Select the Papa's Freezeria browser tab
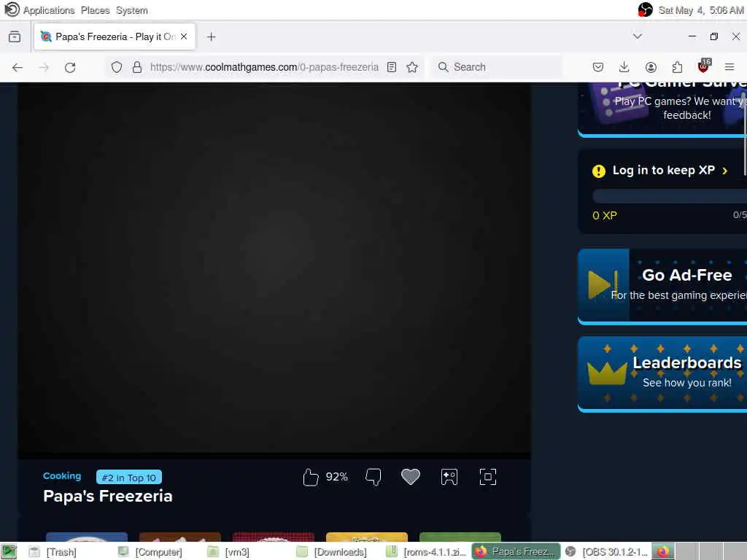747x560 pixels. tap(115, 36)
